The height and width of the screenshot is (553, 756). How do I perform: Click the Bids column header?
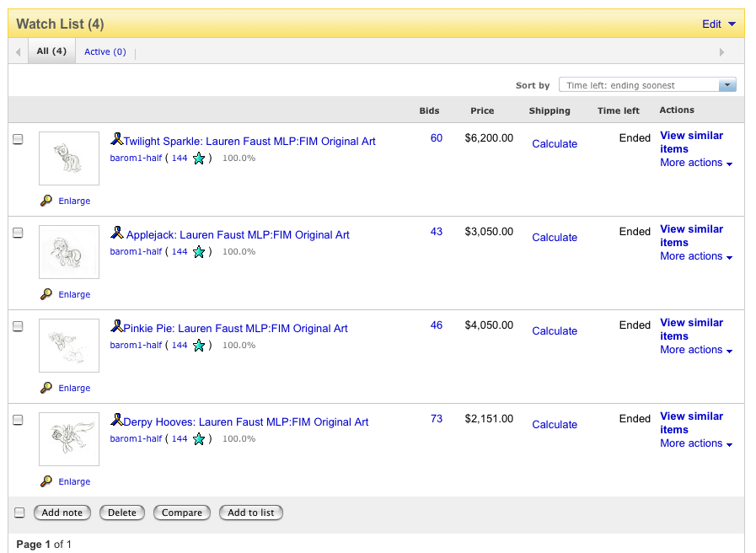tap(429, 111)
